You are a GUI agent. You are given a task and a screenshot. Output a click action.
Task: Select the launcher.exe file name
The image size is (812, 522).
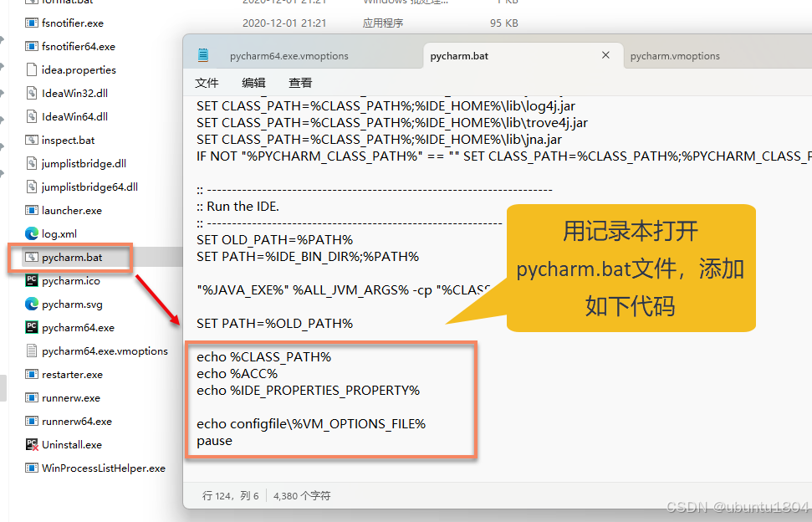point(72,211)
